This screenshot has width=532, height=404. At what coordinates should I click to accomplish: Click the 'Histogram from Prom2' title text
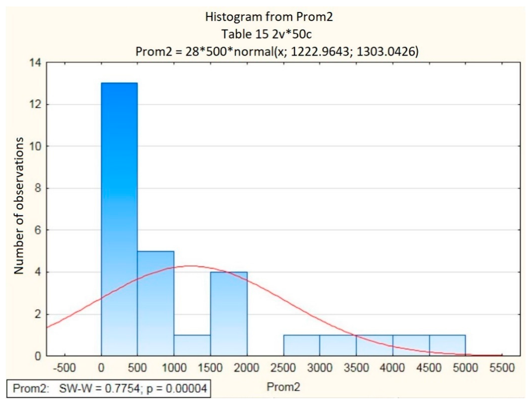pos(269,17)
